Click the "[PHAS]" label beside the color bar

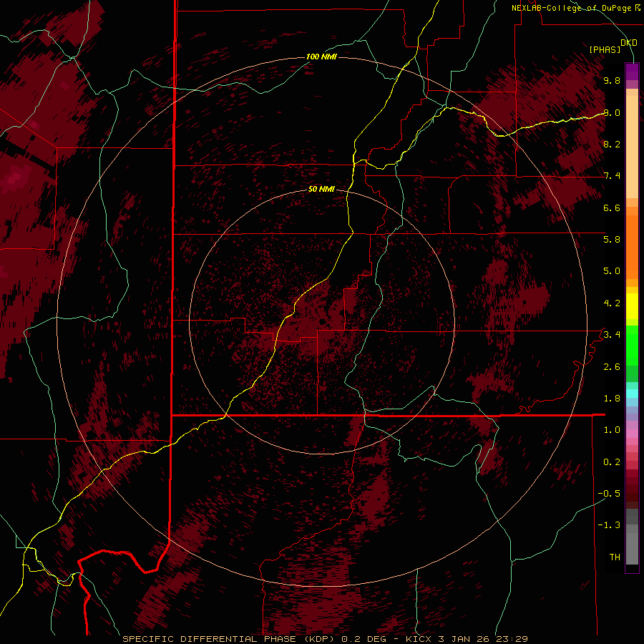pyautogui.click(x=605, y=49)
